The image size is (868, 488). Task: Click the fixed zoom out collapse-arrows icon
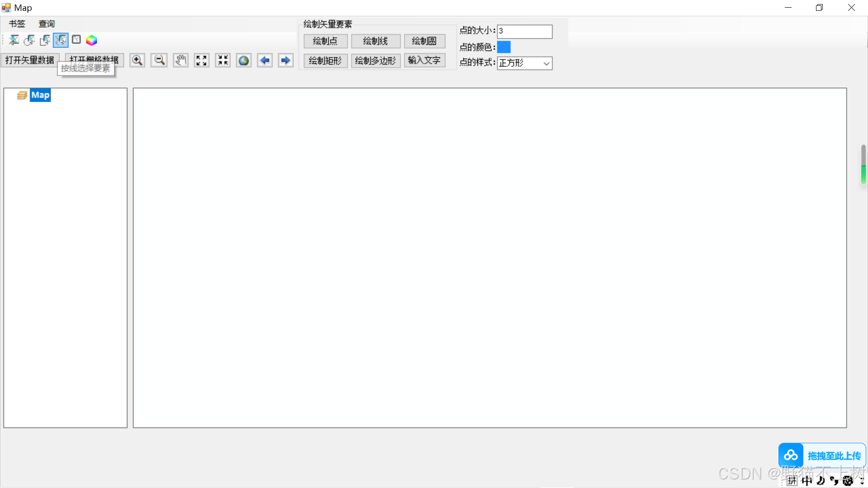coord(223,61)
